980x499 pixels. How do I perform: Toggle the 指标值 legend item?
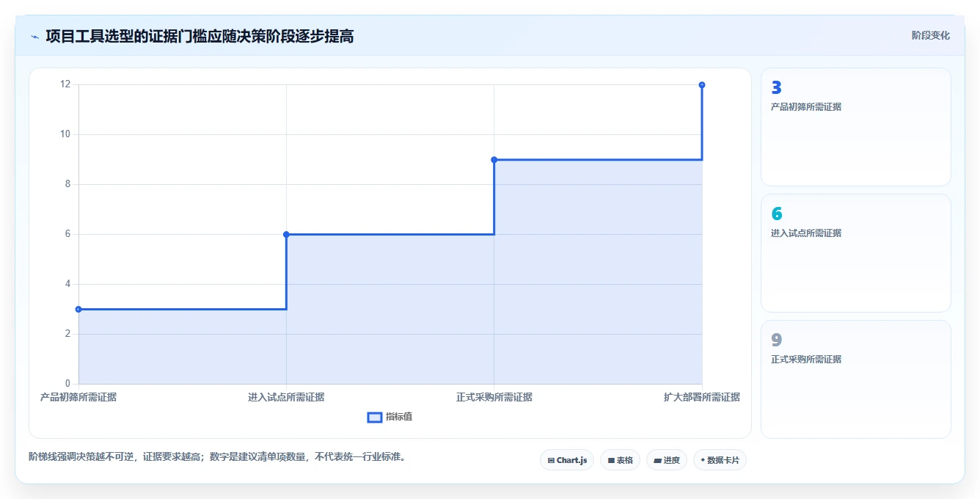390,417
